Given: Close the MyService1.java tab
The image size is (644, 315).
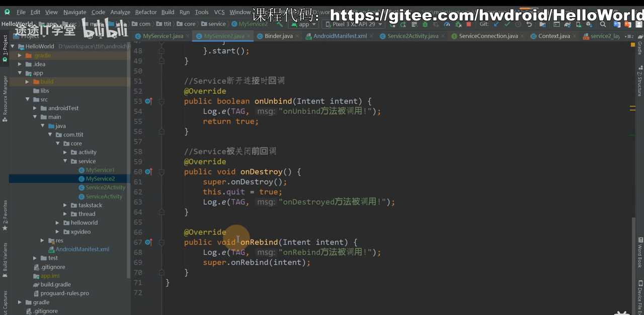Looking at the screenshot, I should point(188,36).
